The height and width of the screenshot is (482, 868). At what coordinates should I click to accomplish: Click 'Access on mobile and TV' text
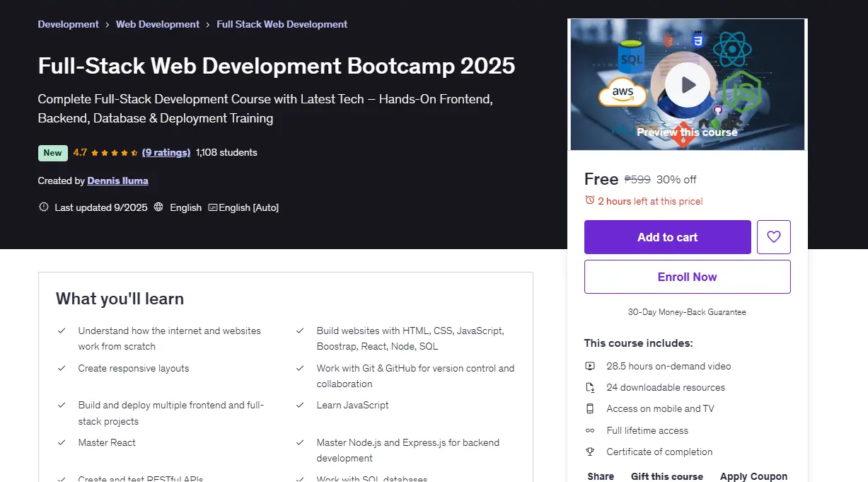(x=660, y=408)
